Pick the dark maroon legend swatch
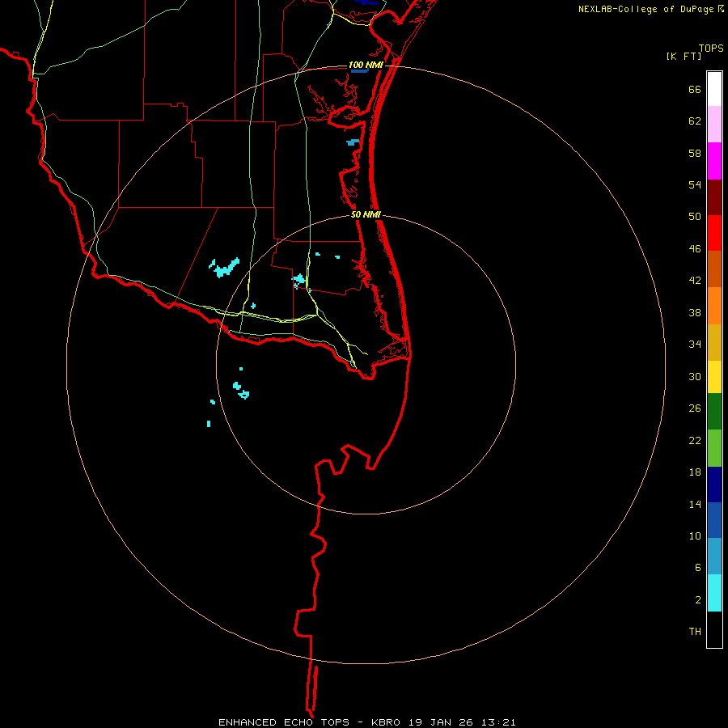 pos(714,197)
